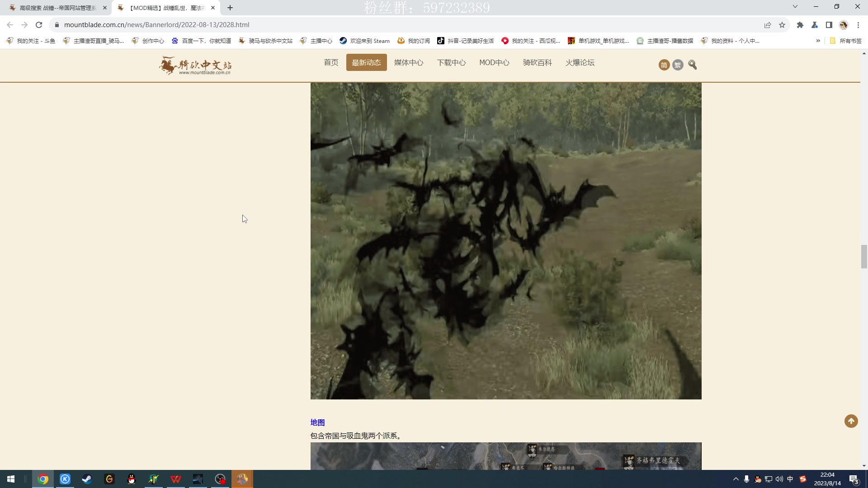Open 我的关注 - 斗鱼 bookmark

coord(31,41)
